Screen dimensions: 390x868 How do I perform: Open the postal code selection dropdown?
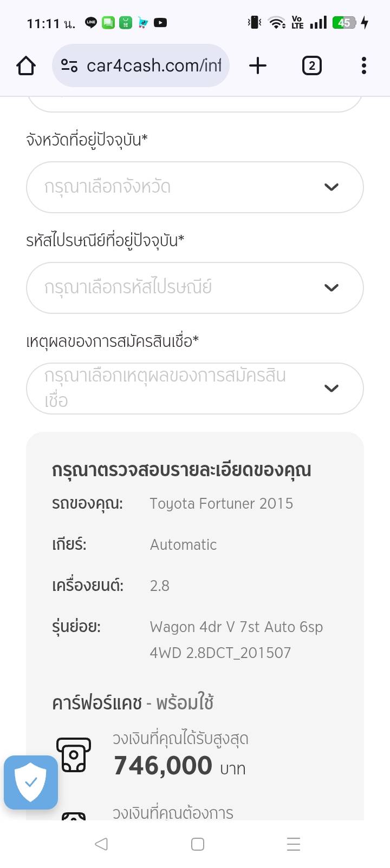coord(179,287)
